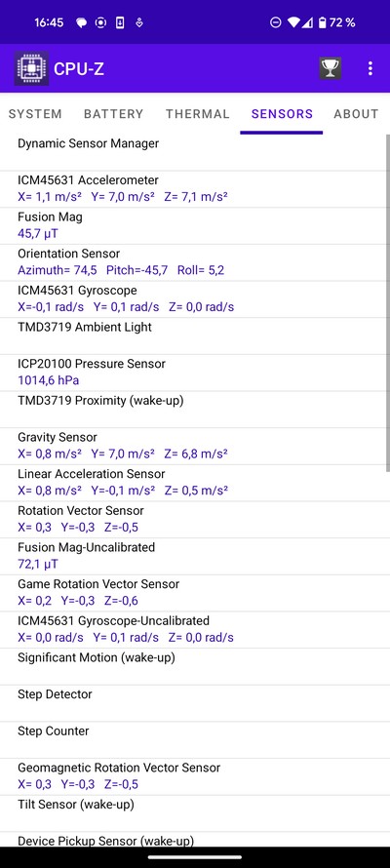This screenshot has width=390, height=868.
Task: Tap the Orientation Sensor row
Action: 192,262
